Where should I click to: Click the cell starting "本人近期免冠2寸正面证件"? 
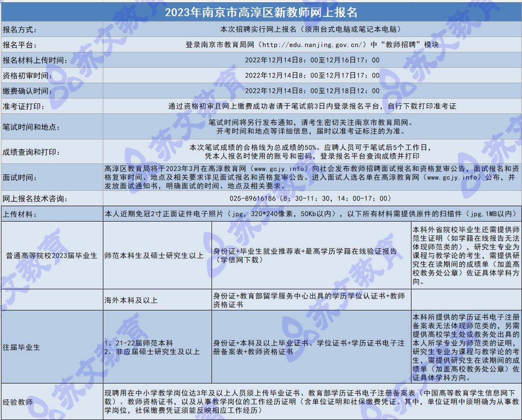point(312,214)
